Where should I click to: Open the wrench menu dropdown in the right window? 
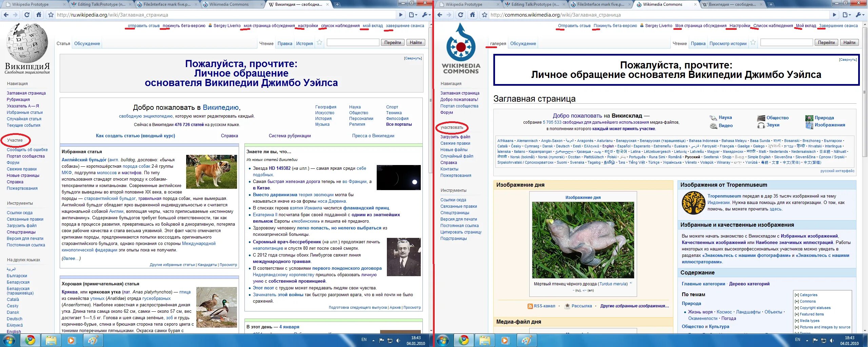(860, 15)
